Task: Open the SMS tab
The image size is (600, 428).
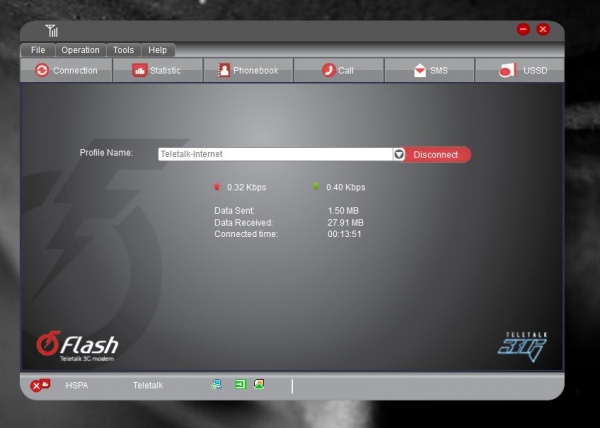Action: point(429,70)
